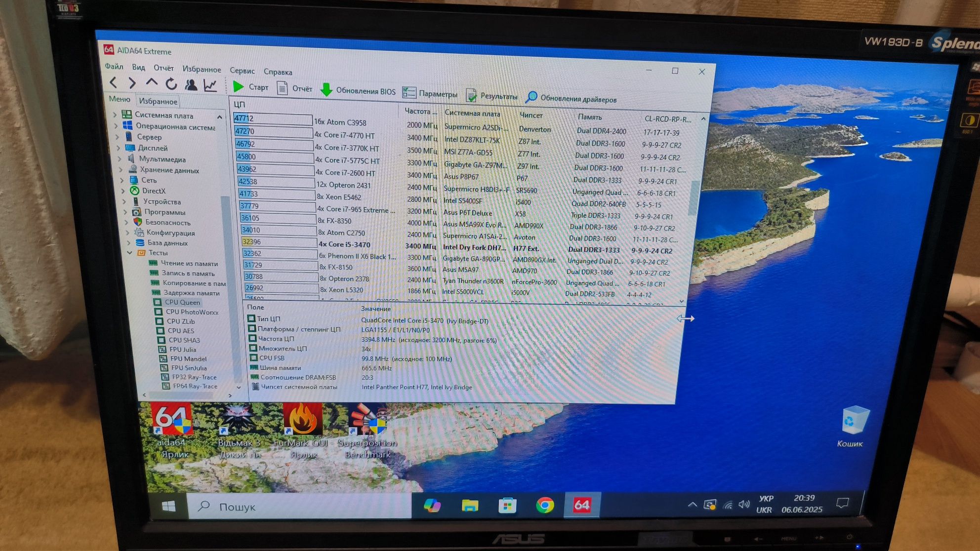Expand the Операционная система tree node
The height and width of the screenshot is (551, 980).
(x=116, y=125)
